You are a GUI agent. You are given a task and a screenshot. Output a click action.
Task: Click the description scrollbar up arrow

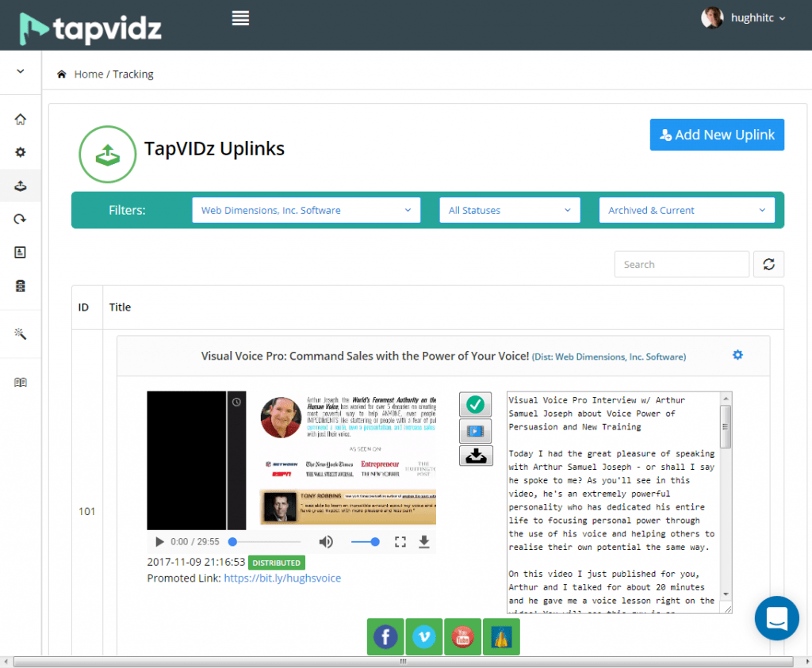point(726,398)
